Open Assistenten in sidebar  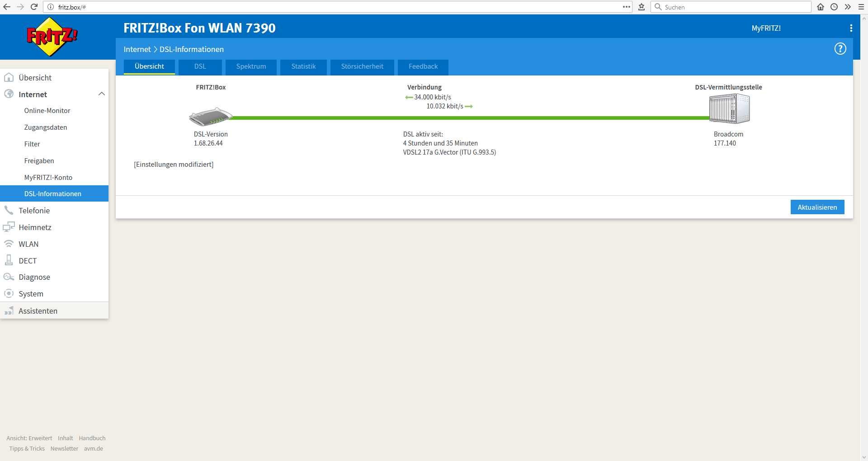(54, 310)
